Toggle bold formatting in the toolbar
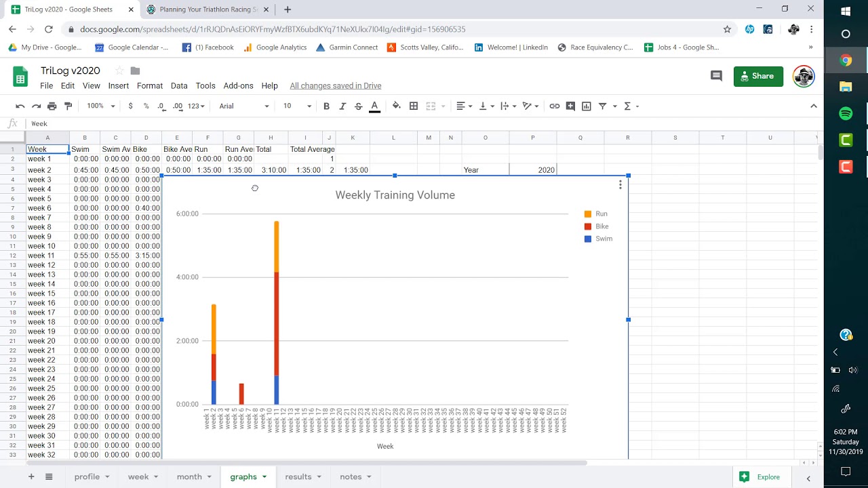Image resolution: width=868 pixels, height=488 pixels. [x=326, y=106]
